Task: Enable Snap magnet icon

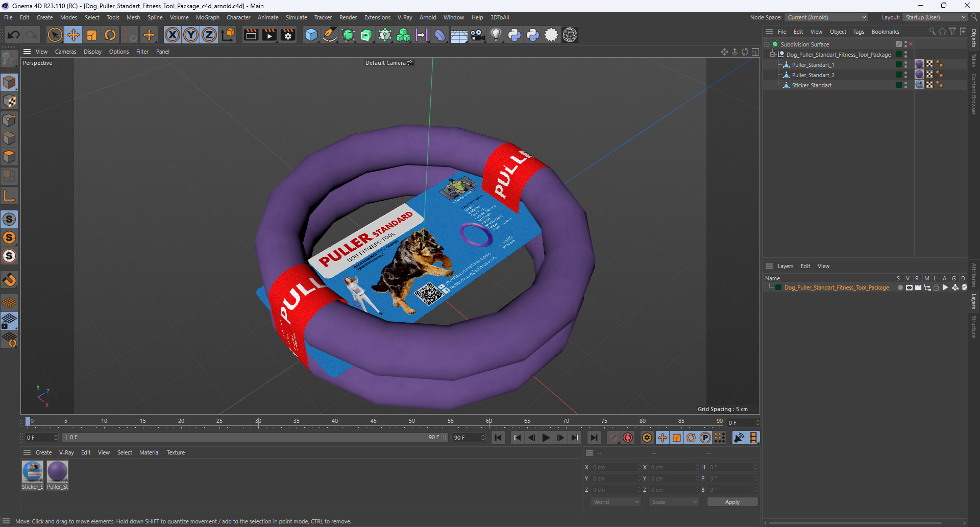Action: click(x=9, y=280)
